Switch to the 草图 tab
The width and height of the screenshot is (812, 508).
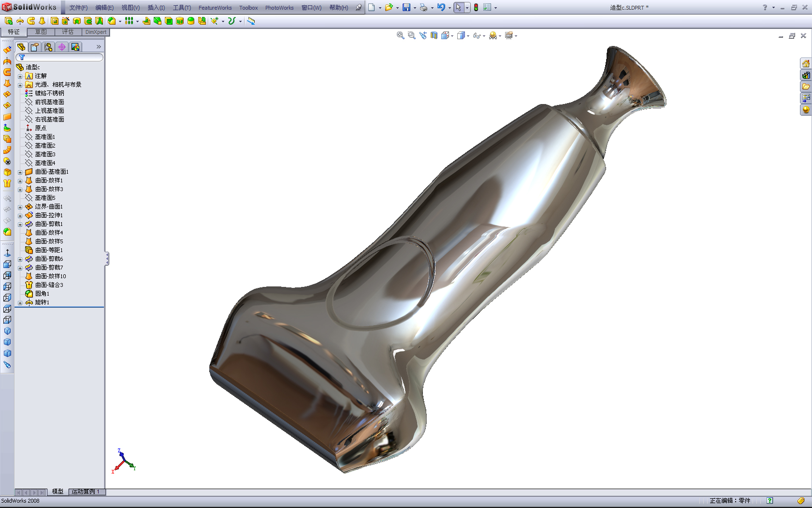tap(41, 32)
